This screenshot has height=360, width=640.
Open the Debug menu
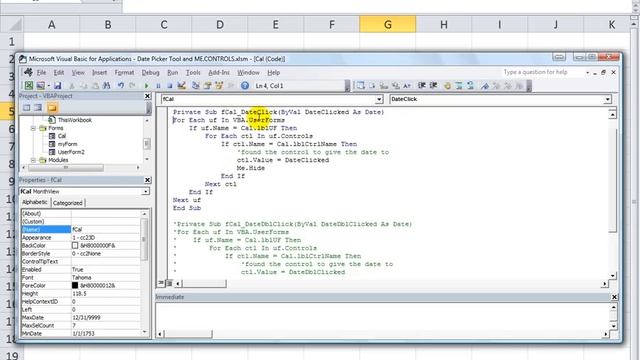coord(150,72)
